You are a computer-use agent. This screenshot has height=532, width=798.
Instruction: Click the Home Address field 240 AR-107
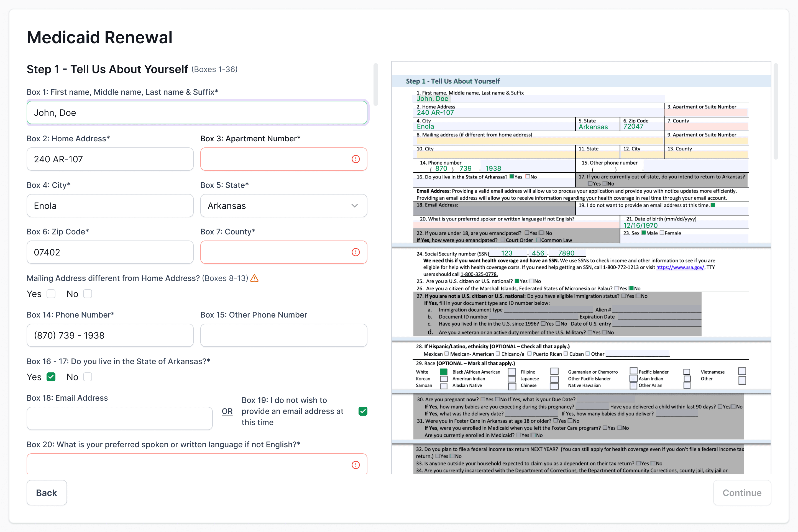click(x=110, y=159)
